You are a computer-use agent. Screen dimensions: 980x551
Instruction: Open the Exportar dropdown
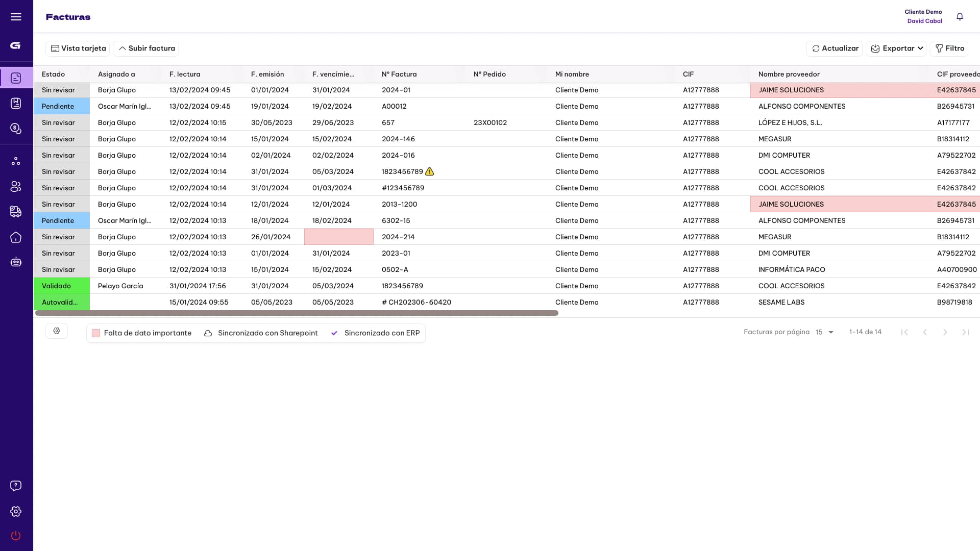pos(896,48)
